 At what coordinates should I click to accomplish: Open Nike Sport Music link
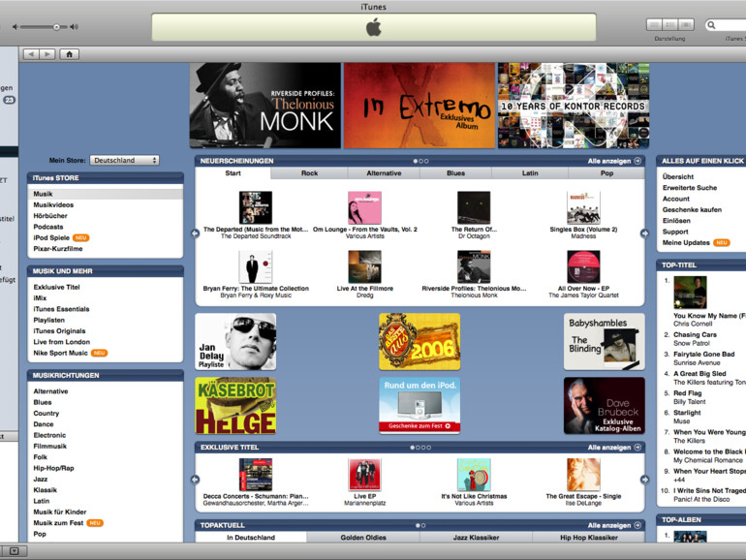coord(60,353)
